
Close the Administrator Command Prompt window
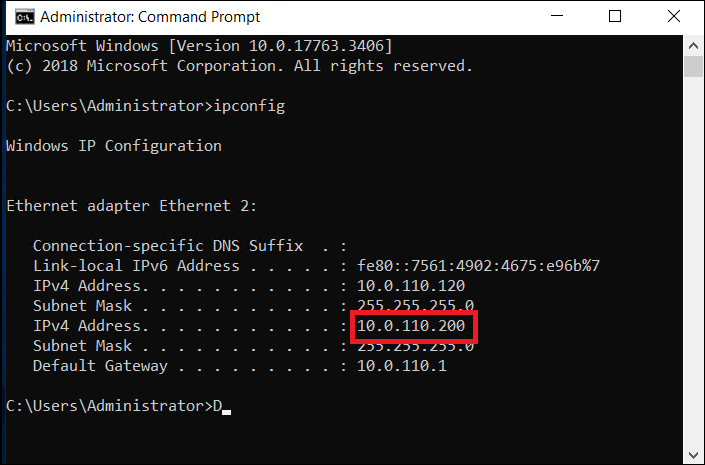tap(674, 16)
